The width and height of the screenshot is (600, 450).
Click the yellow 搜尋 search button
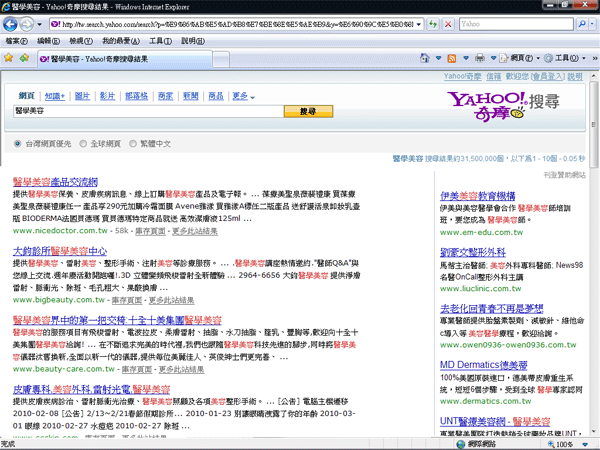pyautogui.click(x=308, y=111)
